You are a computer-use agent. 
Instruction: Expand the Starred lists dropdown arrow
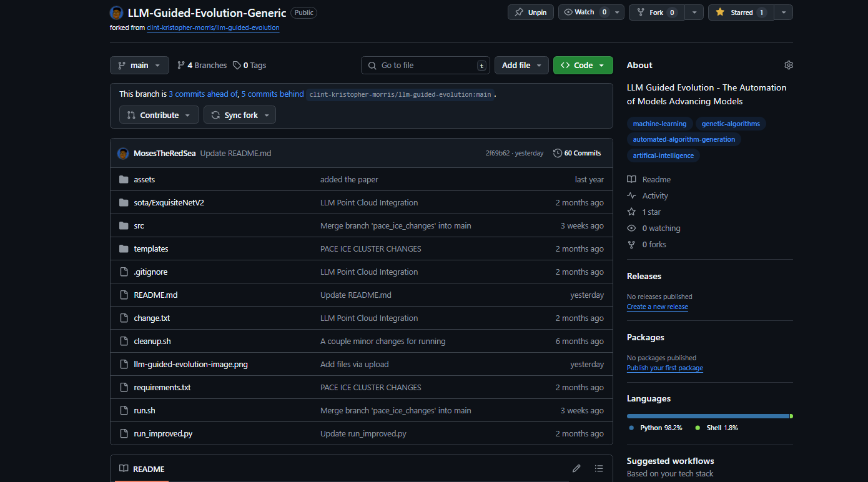(784, 12)
